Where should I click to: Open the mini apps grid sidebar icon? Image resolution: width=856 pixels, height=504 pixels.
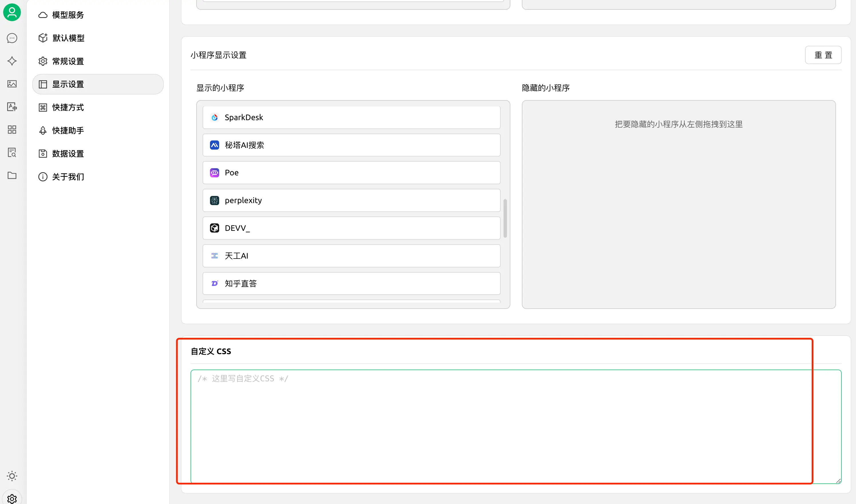tap(12, 129)
